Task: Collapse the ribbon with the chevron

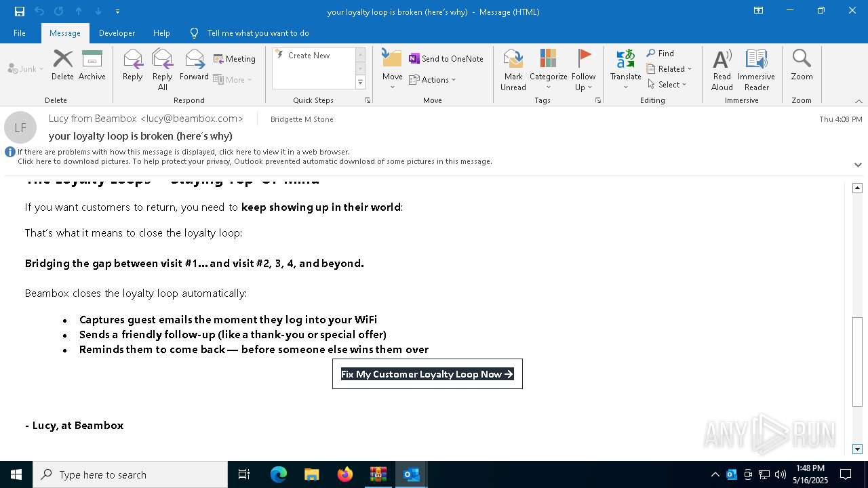Action: pyautogui.click(x=859, y=100)
